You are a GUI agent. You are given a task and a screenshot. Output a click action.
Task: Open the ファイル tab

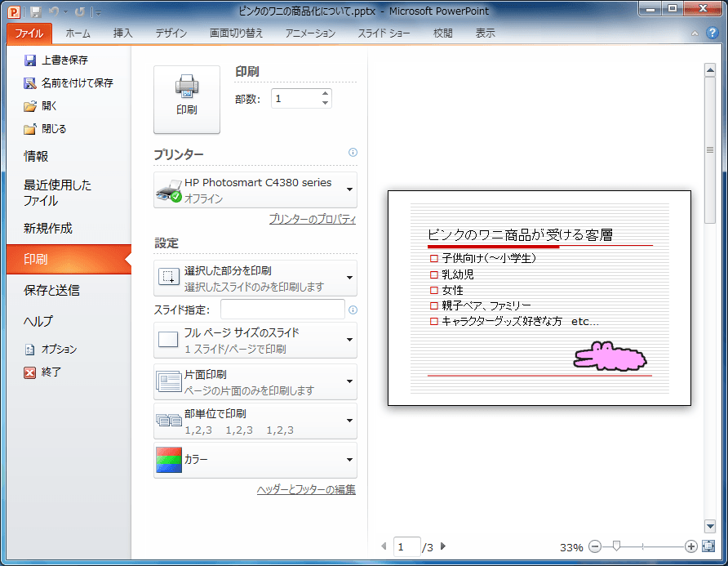point(29,33)
